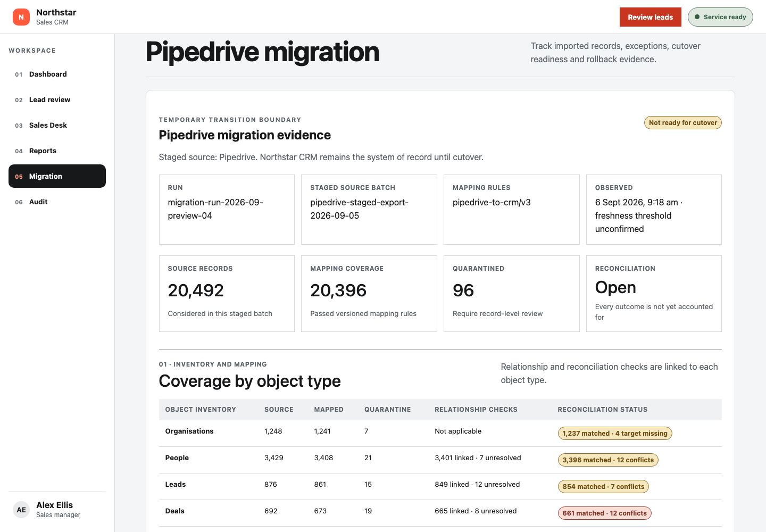Image resolution: width=766 pixels, height=532 pixels.
Task: Click the People row label
Action: point(177,458)
